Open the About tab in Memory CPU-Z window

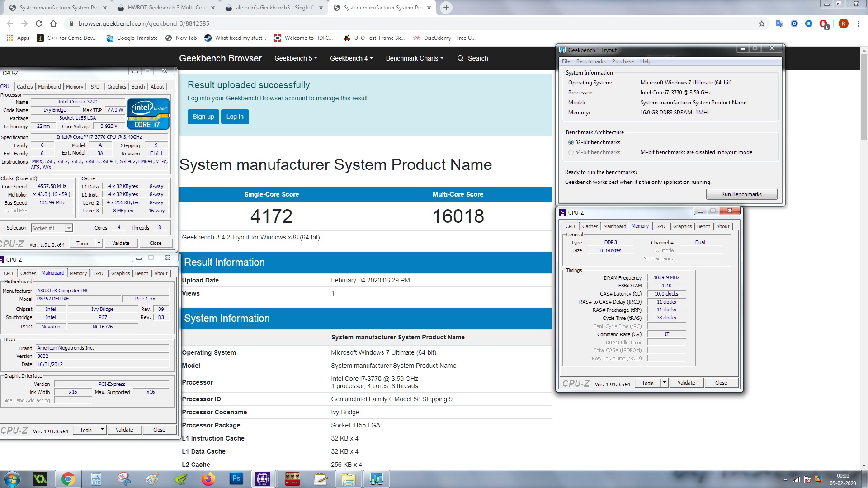[722, 226]
